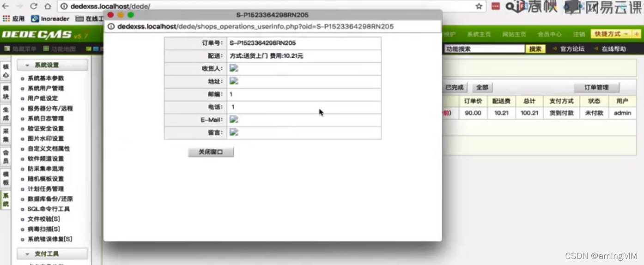
Task: Bookmark page with the star icon
Action: 479,6
